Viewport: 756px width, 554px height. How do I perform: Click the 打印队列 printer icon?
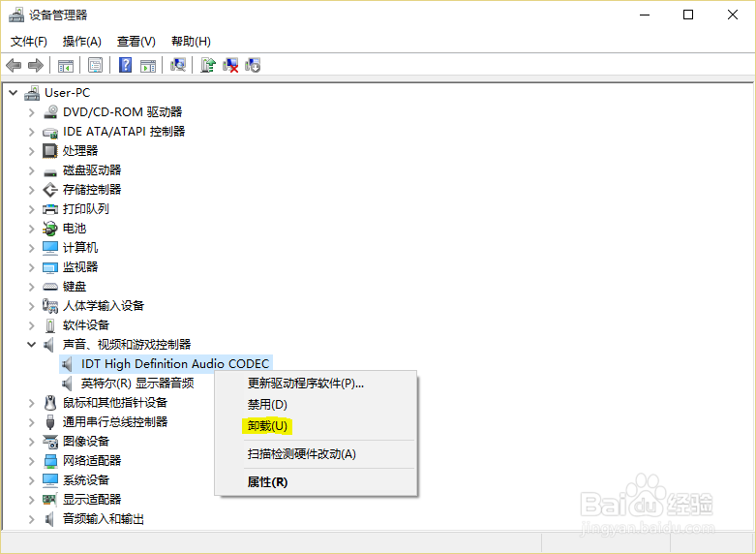tap(50, 209)
